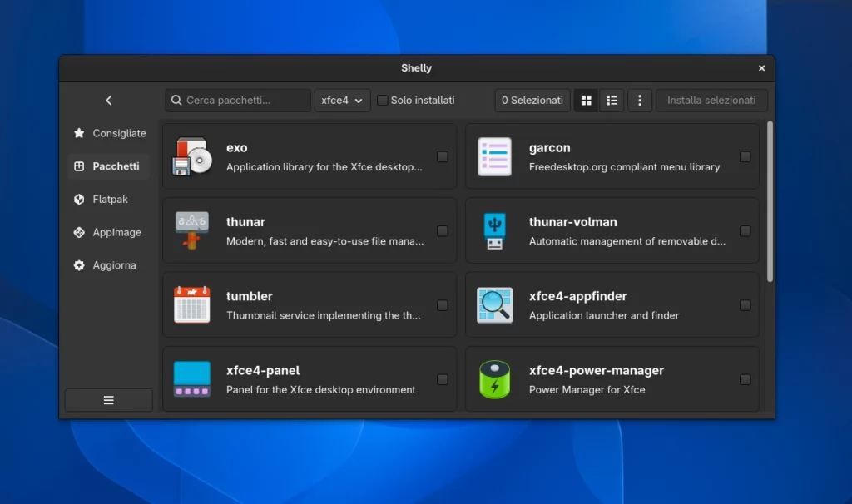Open the Pacchetti section
The image size is (852, 504).
click(x=109, y=166)
